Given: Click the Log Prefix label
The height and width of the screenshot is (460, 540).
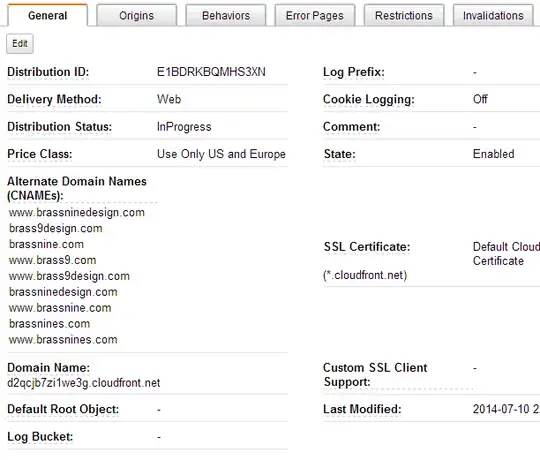Looking at the screenshot, I should tap(354, 72).
